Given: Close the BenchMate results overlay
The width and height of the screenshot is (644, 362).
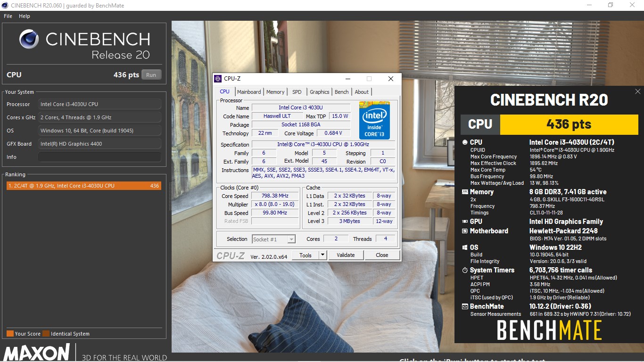Looking at the screenshot, I should pyautogui.click(x=638, y=91).
